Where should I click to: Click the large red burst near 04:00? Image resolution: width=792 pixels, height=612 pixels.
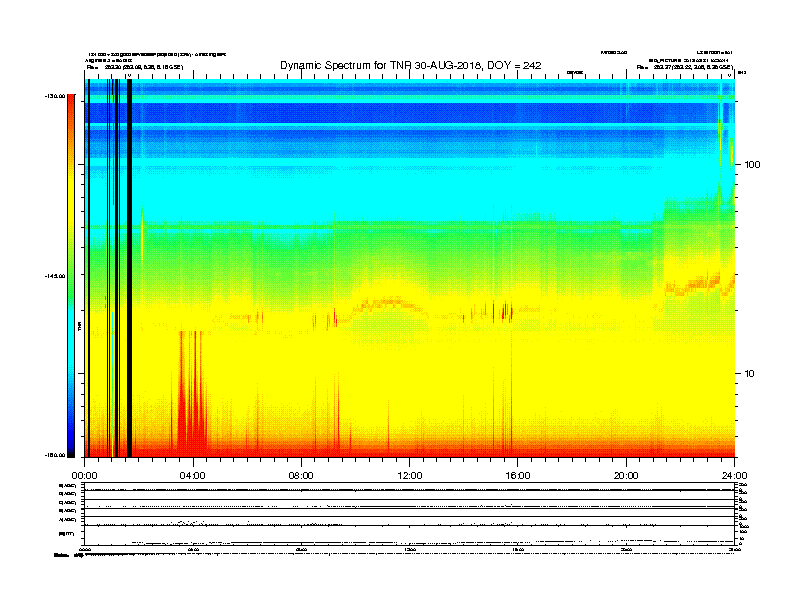(191, 394)
